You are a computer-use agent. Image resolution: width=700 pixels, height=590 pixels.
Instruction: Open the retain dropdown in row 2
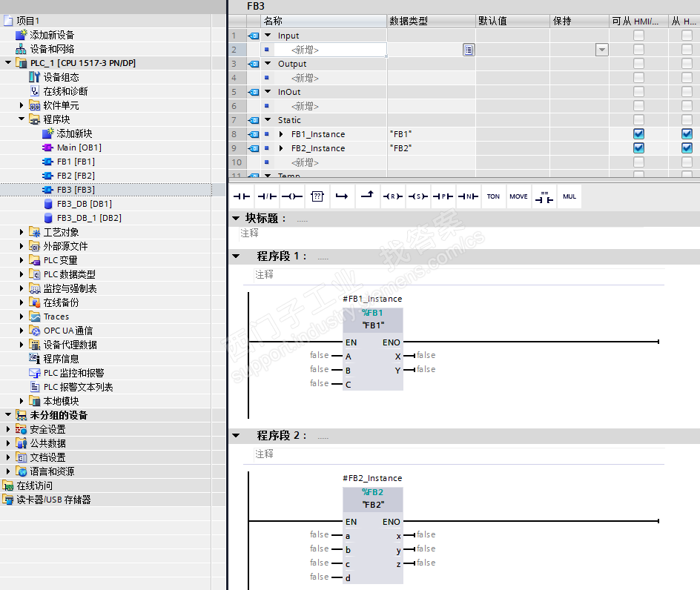(602, 50)
